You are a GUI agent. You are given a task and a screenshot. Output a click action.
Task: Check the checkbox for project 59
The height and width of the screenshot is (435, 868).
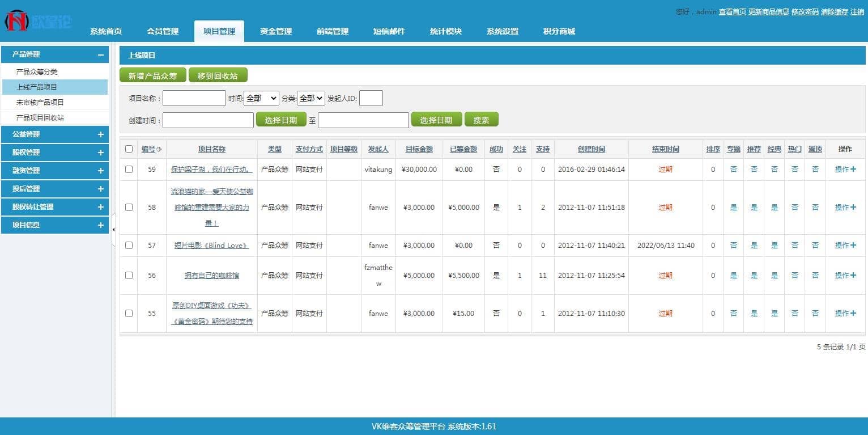click(129, 169)
